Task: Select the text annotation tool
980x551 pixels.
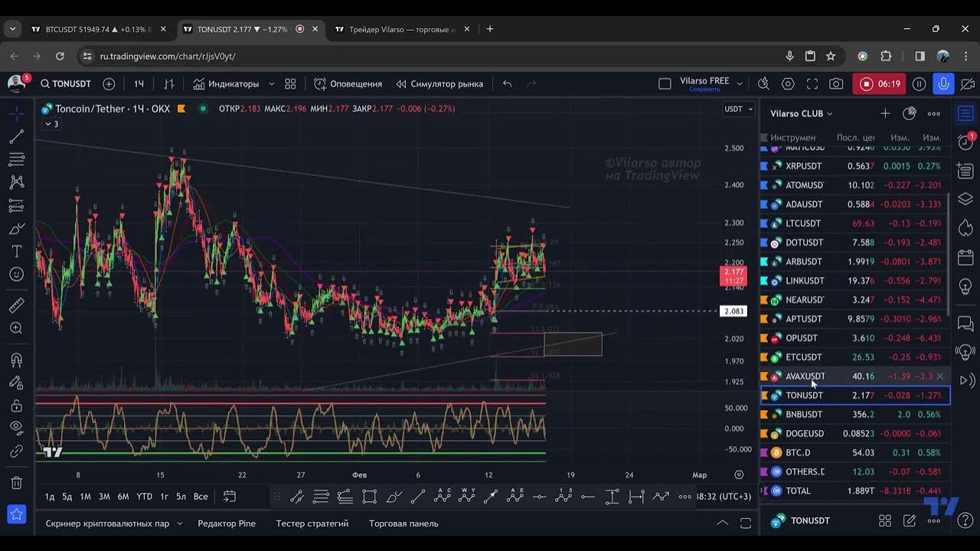Action: 16,252
